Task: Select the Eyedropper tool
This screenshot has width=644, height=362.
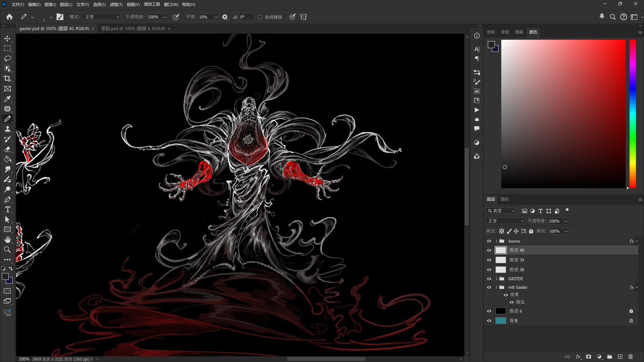Action: click(8, 99)
